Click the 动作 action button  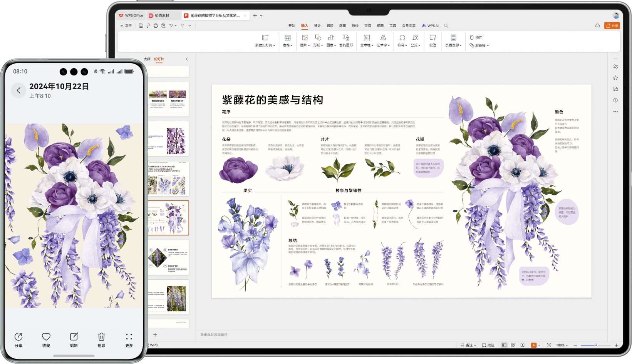476,37
